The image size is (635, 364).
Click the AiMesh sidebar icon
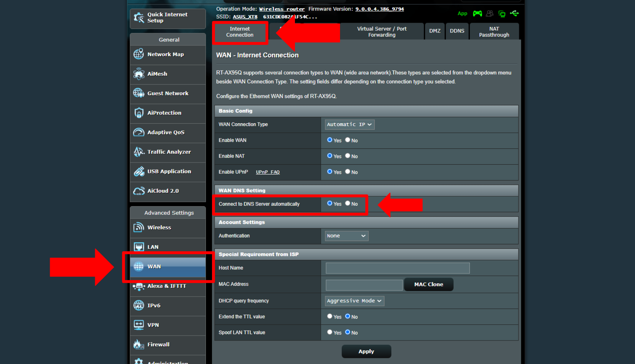139,74
